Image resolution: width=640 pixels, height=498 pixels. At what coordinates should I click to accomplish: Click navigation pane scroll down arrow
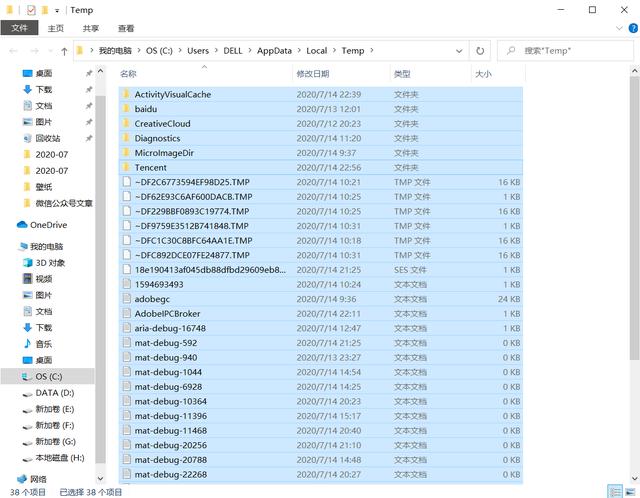100,478
